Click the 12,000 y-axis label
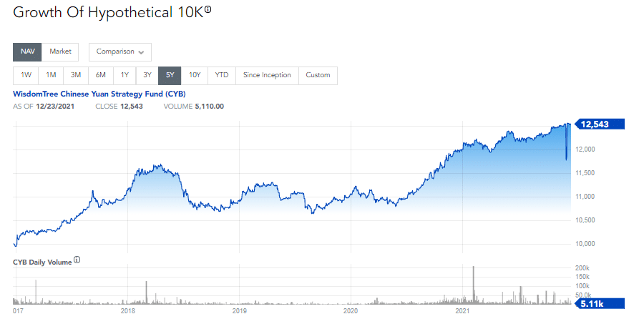The width and height of the screenshot is (644, 334). tap(585, 149)
